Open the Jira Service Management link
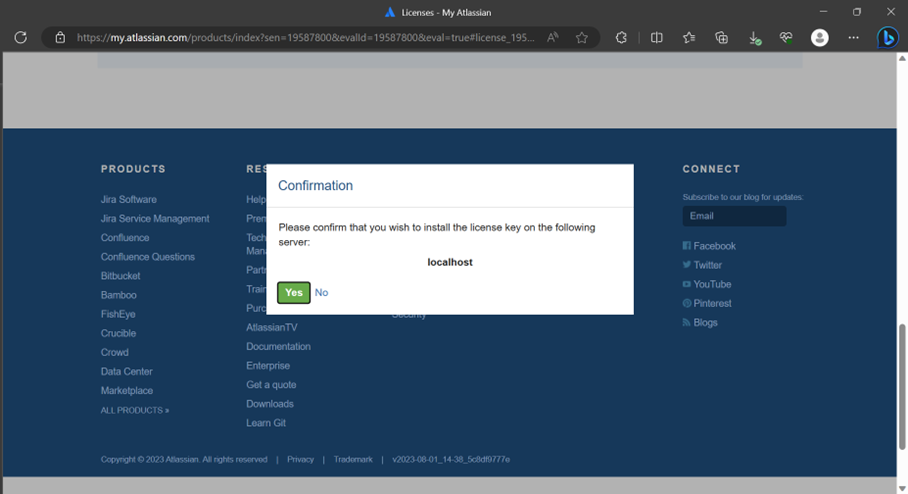908x494 pixels. tap(155, 218)
